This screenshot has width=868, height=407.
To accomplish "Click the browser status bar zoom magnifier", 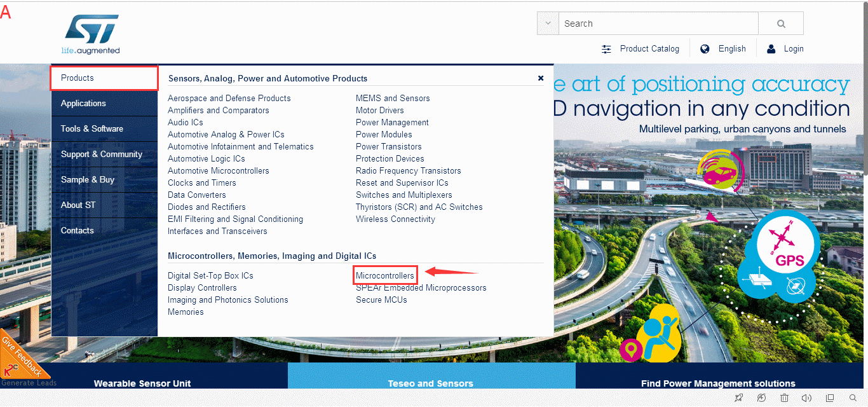I will click(x=853, y=398).
